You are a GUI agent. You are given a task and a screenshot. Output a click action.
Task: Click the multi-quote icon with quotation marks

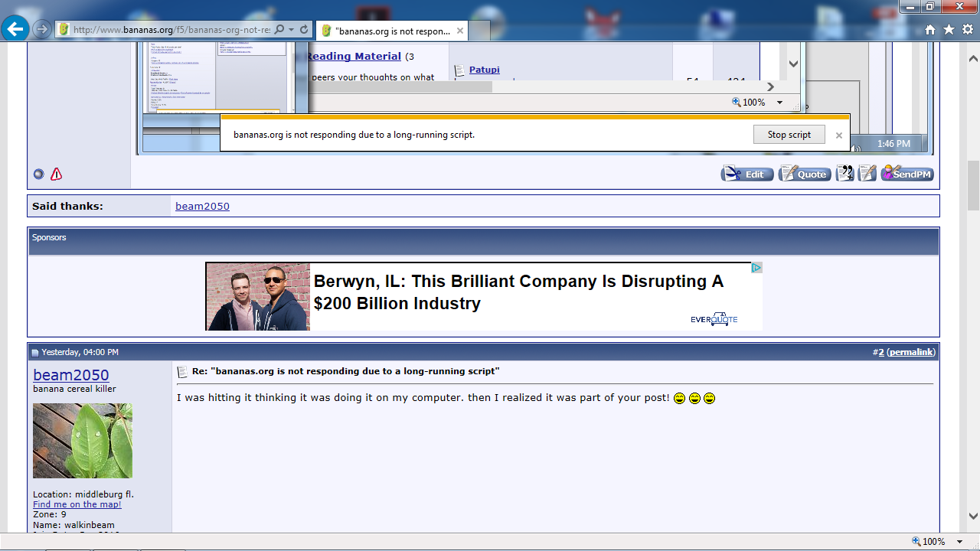click(844, 174)
